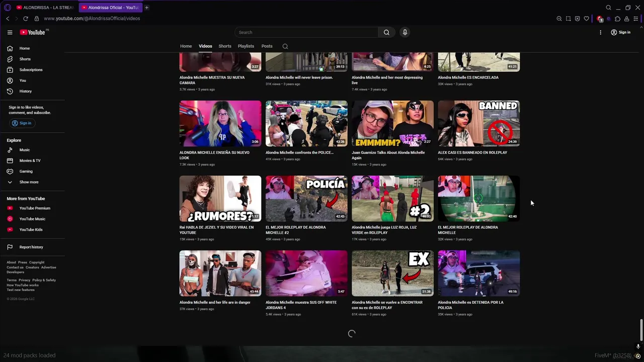Zoom out using the address bar icon
The width and height of the screenshot is (644, 362).
coord(559,19)
